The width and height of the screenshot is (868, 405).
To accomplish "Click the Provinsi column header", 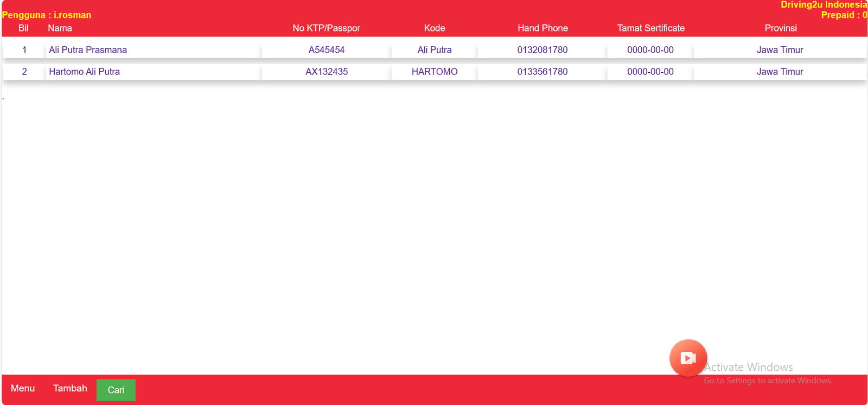I will [x=780, y=28].
